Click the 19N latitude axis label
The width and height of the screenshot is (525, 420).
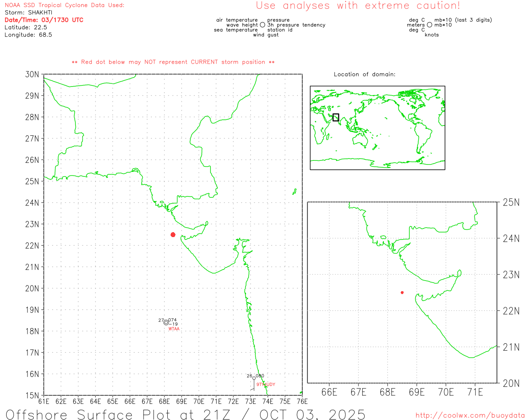coord(32,310)
